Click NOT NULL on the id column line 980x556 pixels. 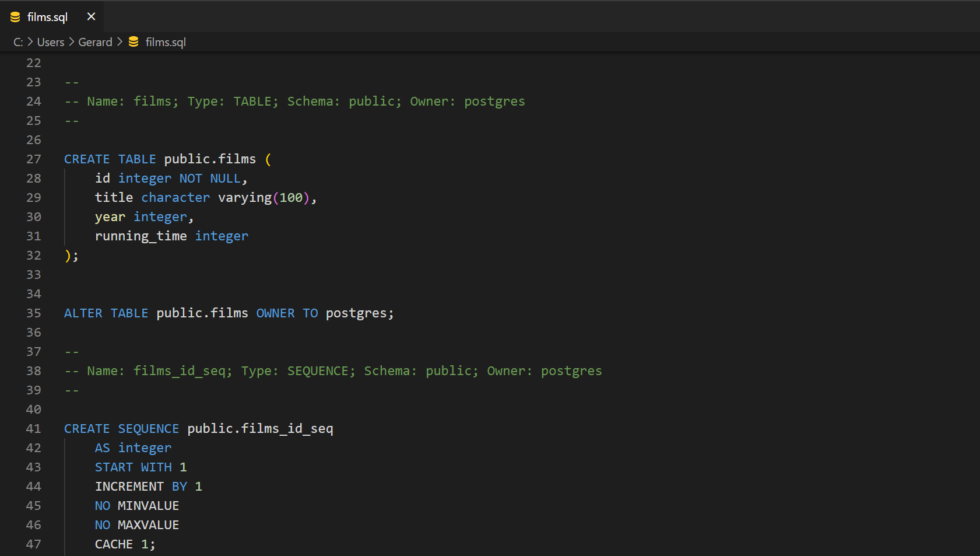coord(210,179)
